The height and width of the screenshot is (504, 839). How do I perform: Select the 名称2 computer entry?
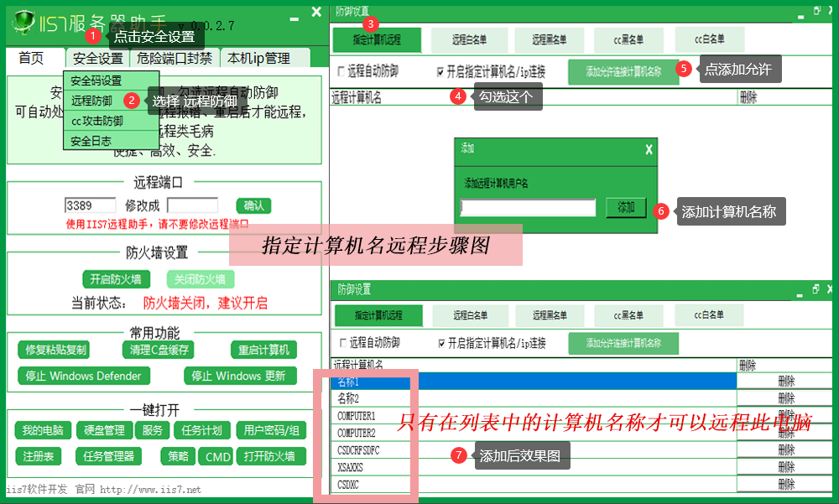point(534,398)
